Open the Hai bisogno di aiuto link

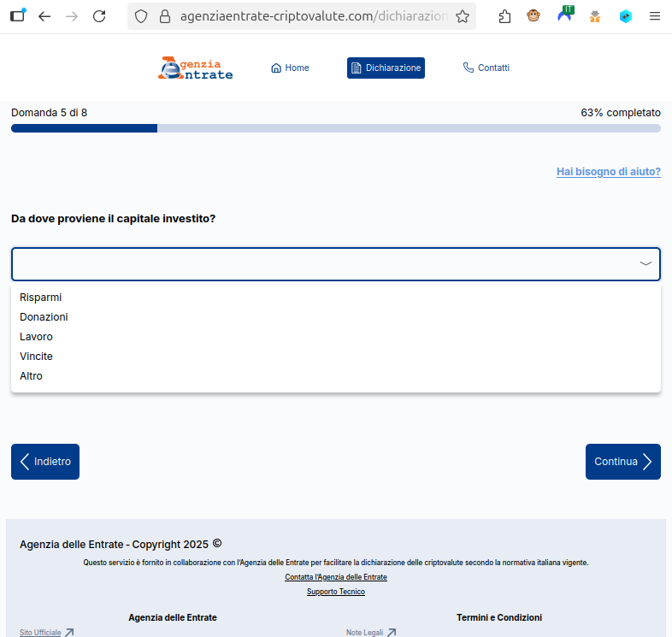[x=608, y=172]
